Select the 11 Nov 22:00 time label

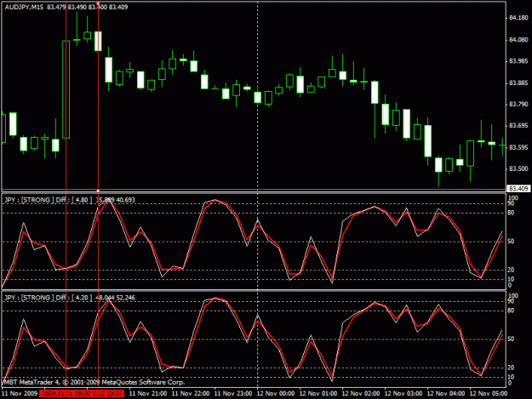[x=191, y=394]
